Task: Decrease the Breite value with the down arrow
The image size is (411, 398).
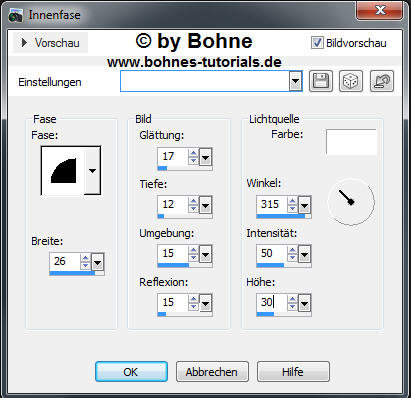Action: pyautogui.click(x=85, y=266)
